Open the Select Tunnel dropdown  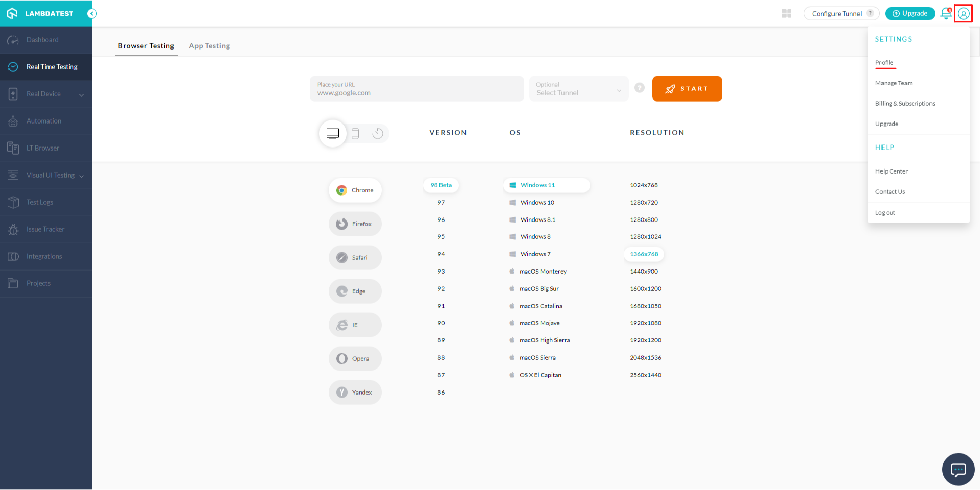(x=578, y=89)
